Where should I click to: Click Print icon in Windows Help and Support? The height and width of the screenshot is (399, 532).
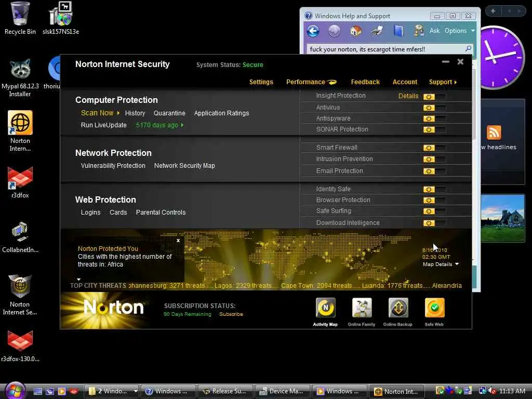(x=377, y=31)
